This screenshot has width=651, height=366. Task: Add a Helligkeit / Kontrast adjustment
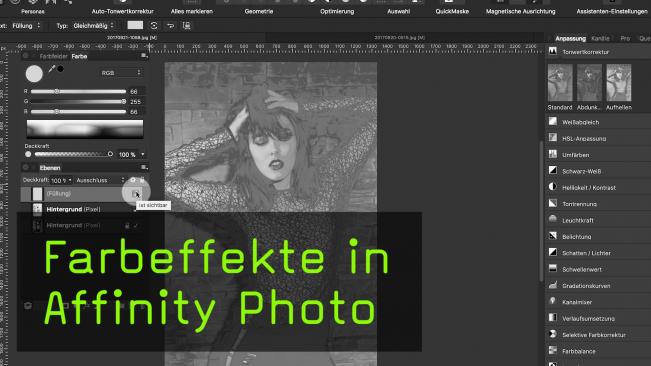[598, 188]
